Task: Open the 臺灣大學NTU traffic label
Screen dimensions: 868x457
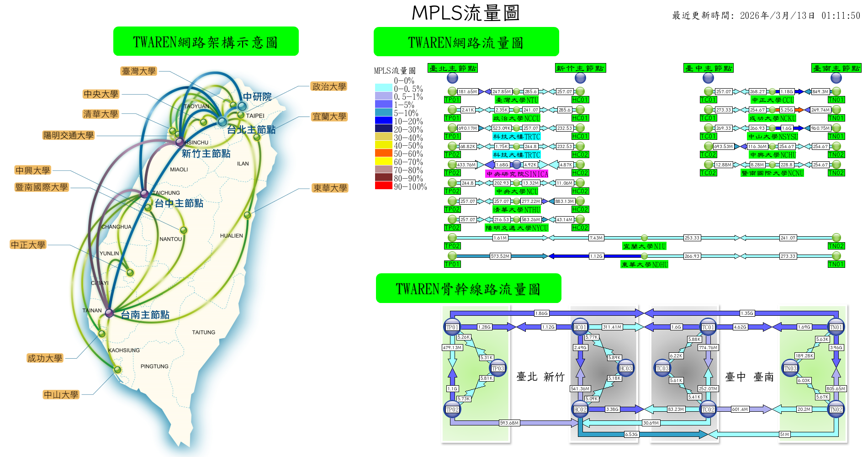Action: 517,100
